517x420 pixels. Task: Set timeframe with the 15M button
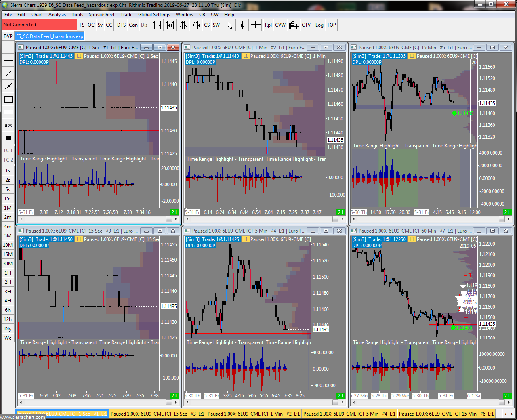[8, 254]
